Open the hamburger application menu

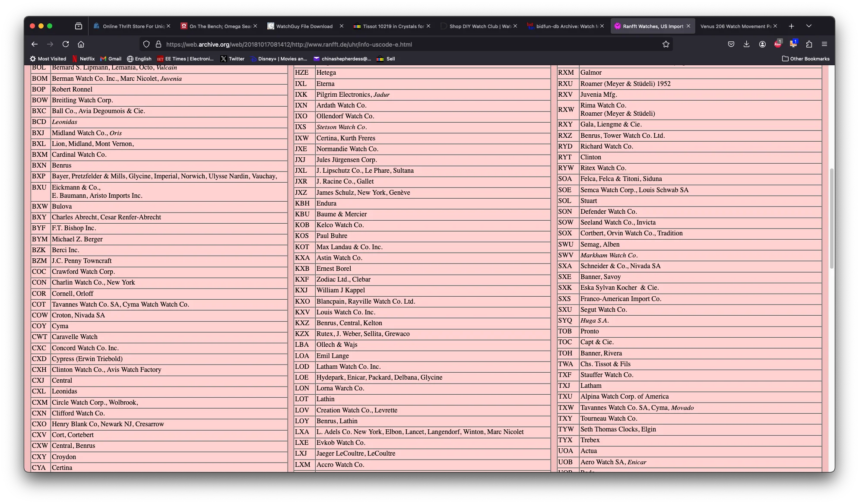824,44
